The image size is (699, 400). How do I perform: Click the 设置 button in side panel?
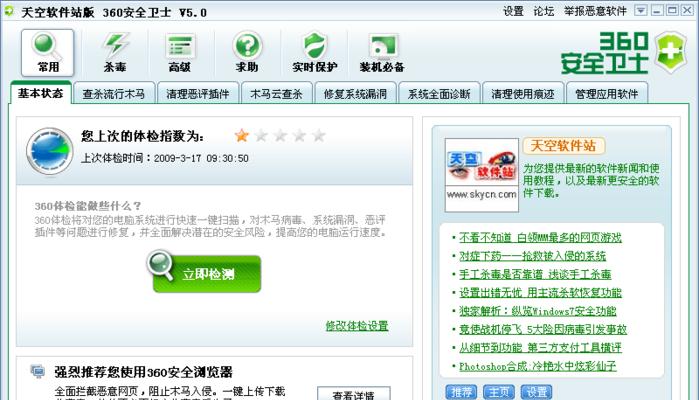pyautogui.click(x=536, y=392)
